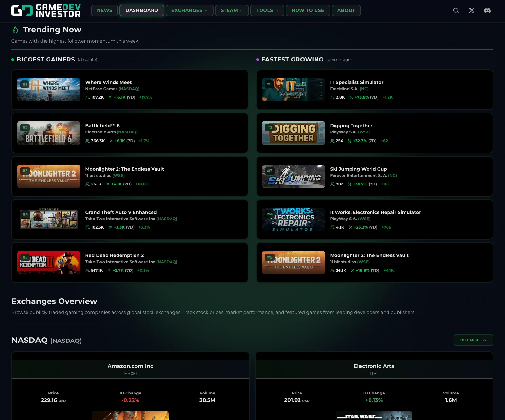Switch to the NEWS page
The image size is (505, 420).
(104, 10)
